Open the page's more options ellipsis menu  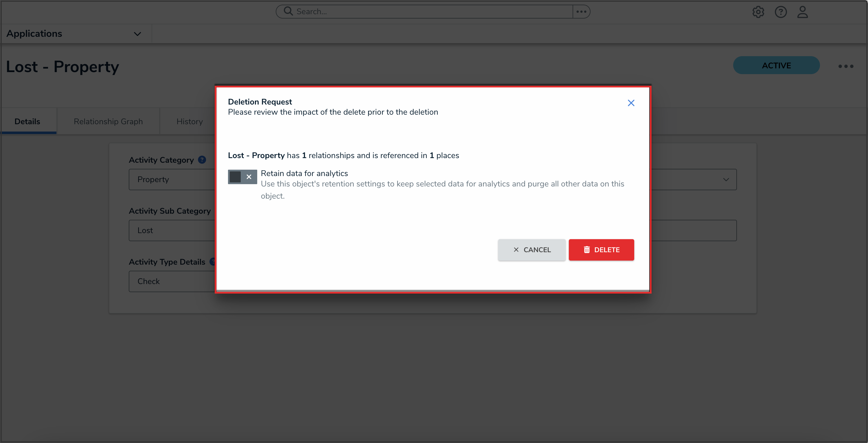(846, 66)
